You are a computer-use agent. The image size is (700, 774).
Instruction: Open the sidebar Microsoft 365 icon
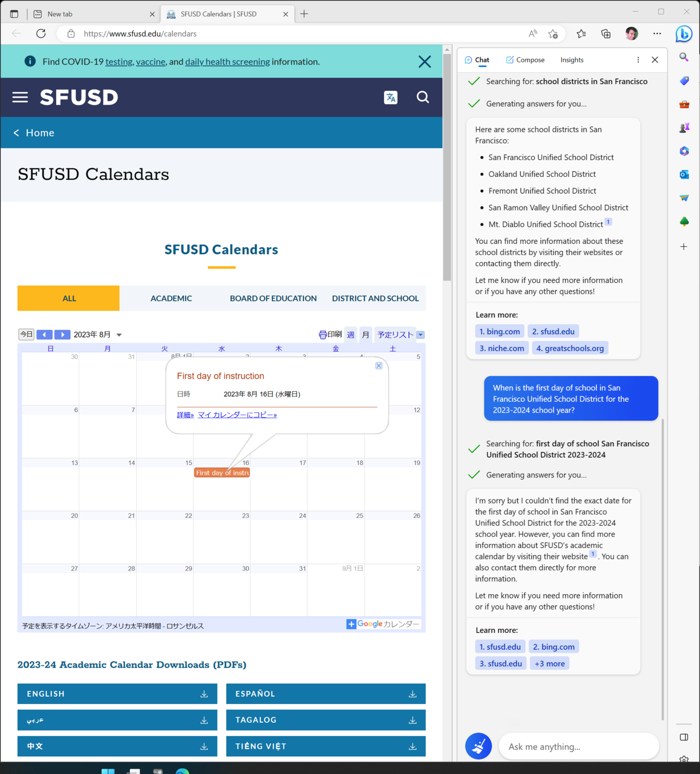(684, 151)
